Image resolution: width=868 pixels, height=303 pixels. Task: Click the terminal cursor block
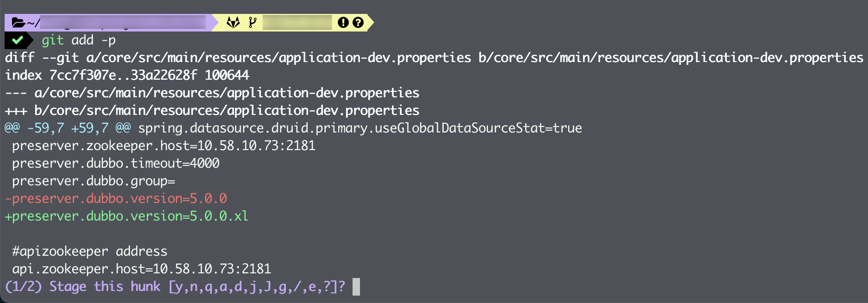click(x=356, y=286)
